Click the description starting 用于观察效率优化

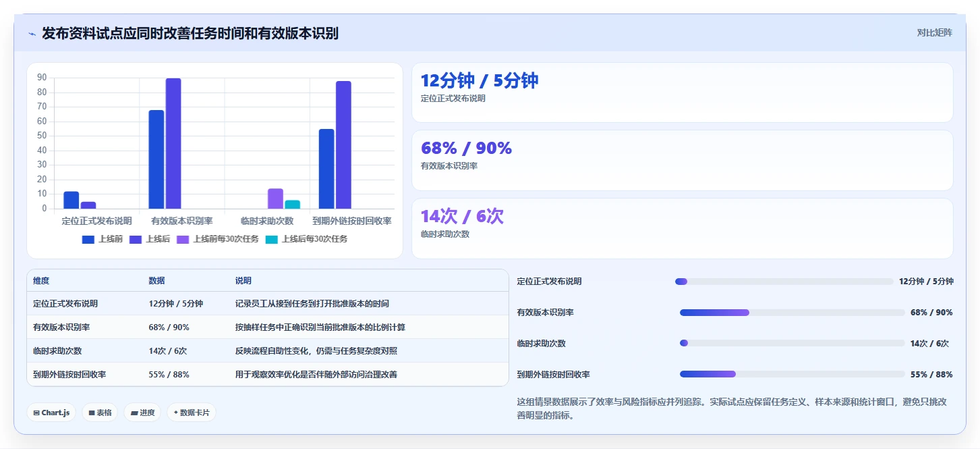[316, 375]
